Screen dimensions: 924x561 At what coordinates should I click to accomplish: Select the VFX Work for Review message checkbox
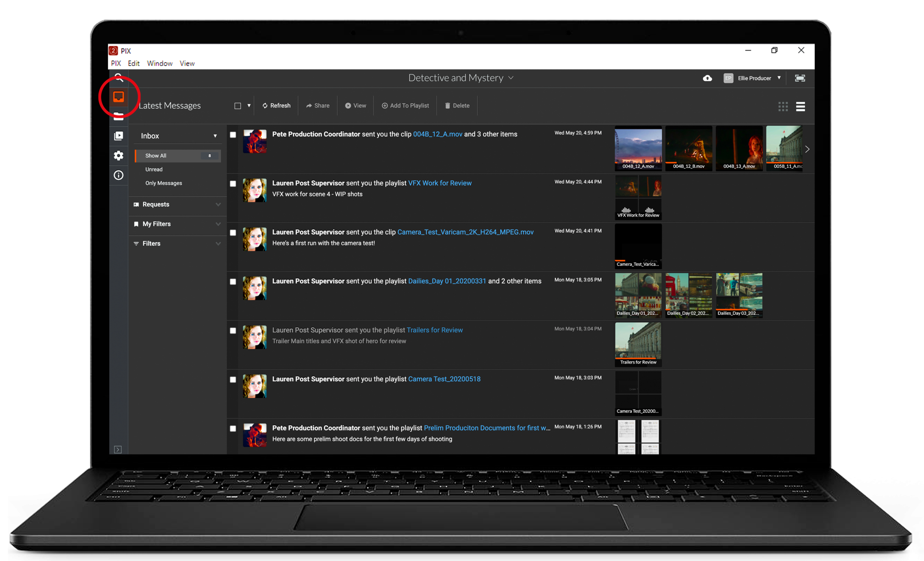(233, 184)
